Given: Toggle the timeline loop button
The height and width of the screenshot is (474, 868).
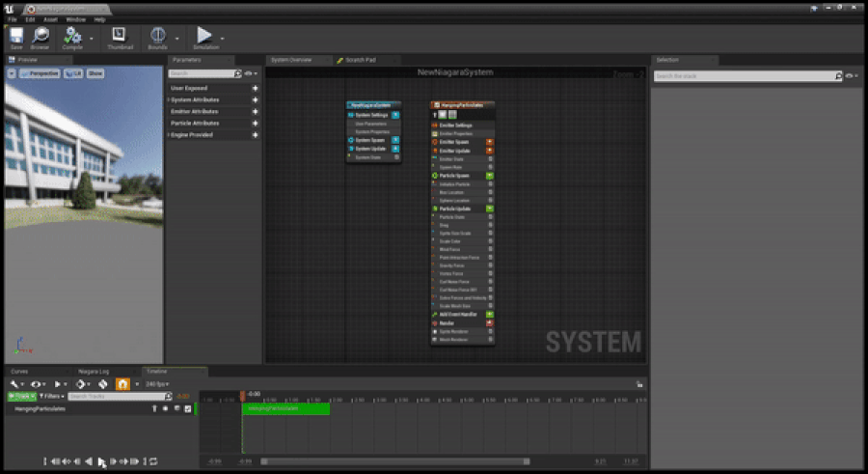Looking at the screenshot, I should click(x=153, y=461).
